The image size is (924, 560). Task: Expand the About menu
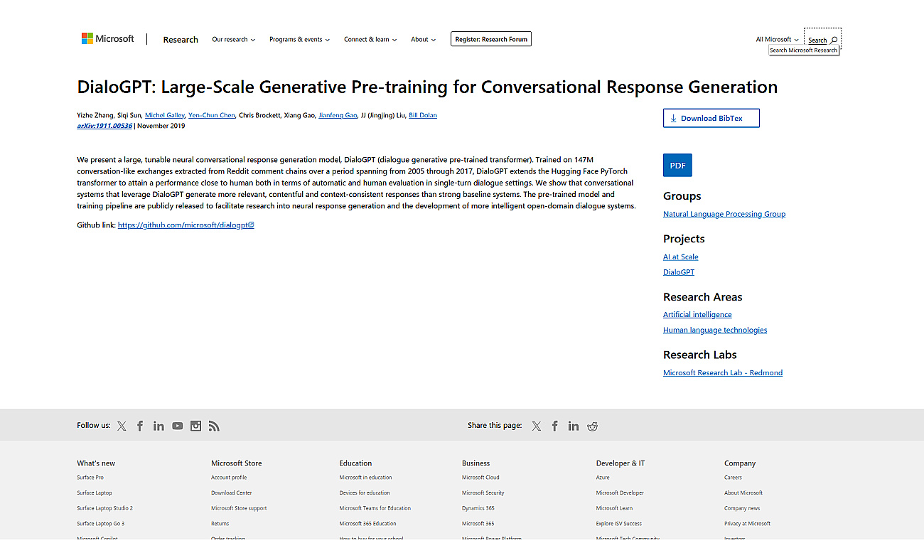[x=424, y=40]
